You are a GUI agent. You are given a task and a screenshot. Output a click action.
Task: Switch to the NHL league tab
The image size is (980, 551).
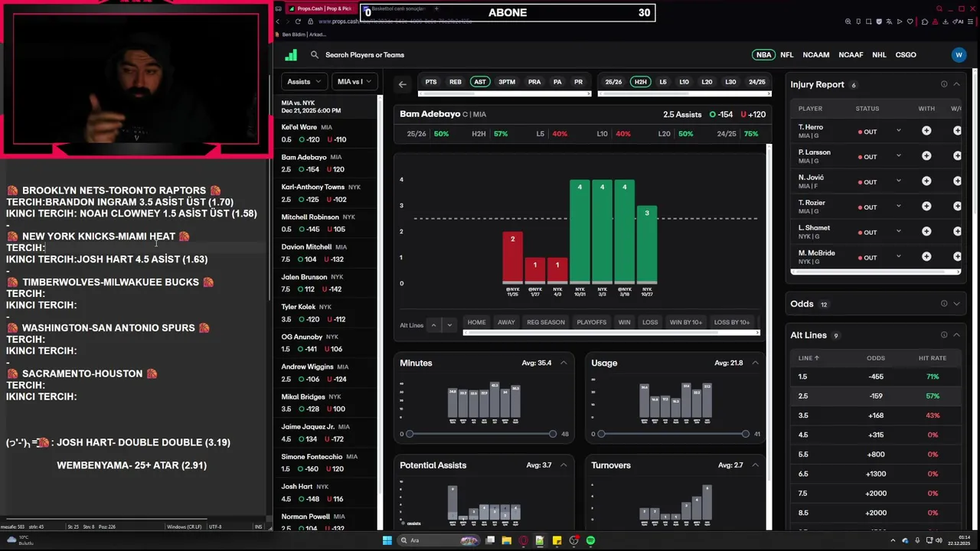[x=879, y=55]
